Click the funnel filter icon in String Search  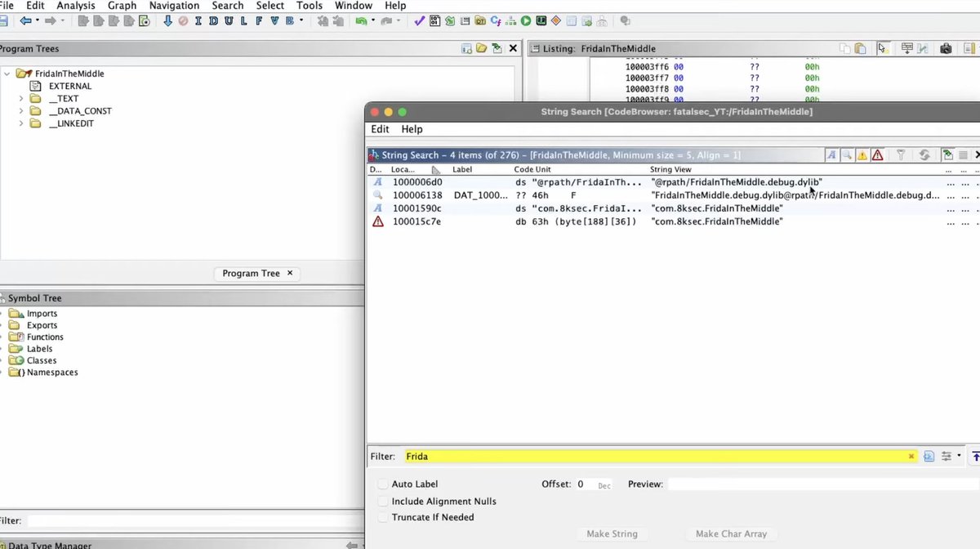[901, 155]
